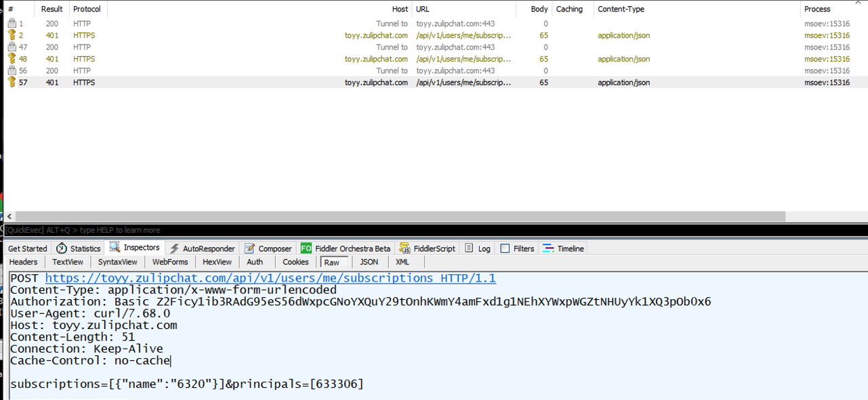Screen dimensions: 868x400
Task: Click the Log tab document icon
Action: point(469,248)
